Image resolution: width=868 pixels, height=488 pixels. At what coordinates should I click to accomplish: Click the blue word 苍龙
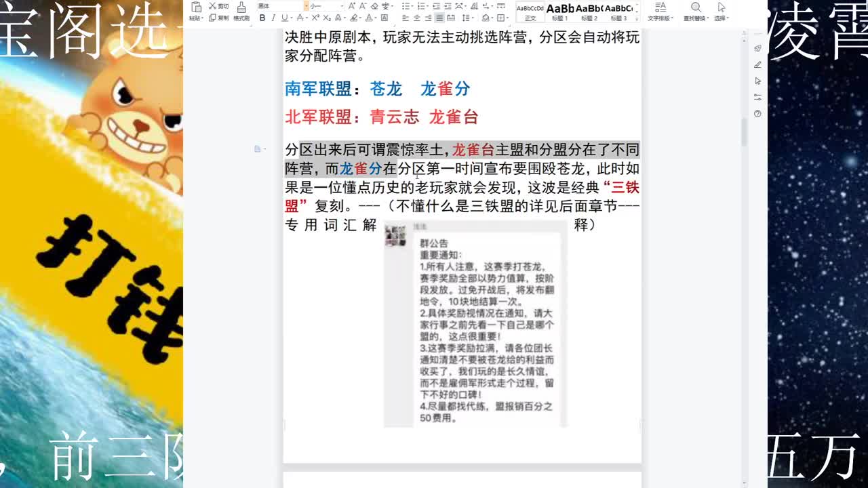tap(387, 89)
